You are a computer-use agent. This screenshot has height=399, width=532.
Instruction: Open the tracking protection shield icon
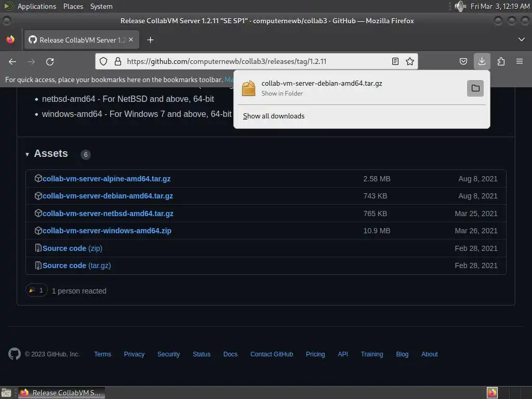[103, 61]
